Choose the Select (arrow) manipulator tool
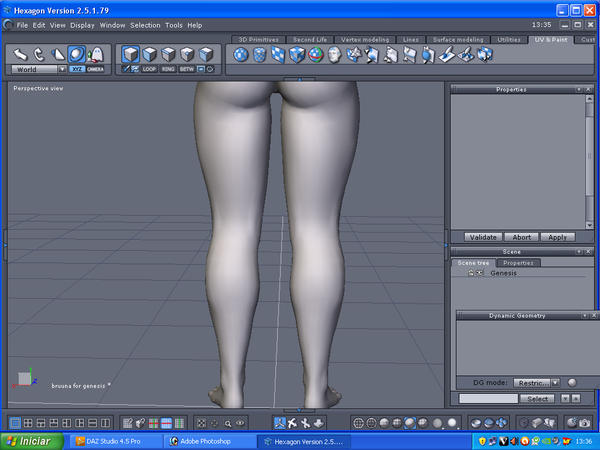The height and width of the screenshot is (450, 600). pos(20,54)
